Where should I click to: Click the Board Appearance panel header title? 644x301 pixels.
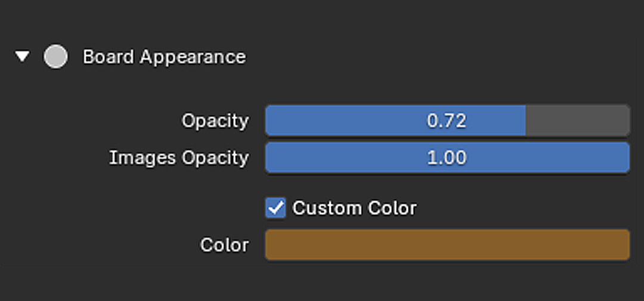pyautogui.click(x=165, y=57)
